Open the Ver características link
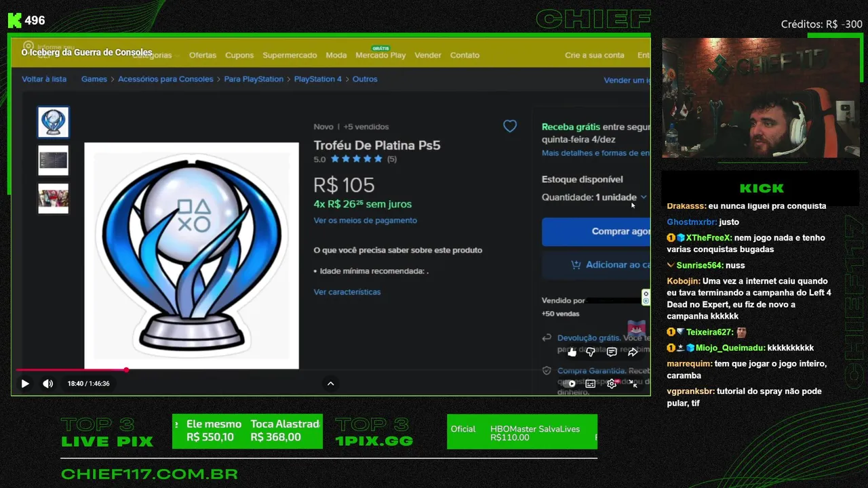Viewport: 868px width, 488px height. pos(347,292)
